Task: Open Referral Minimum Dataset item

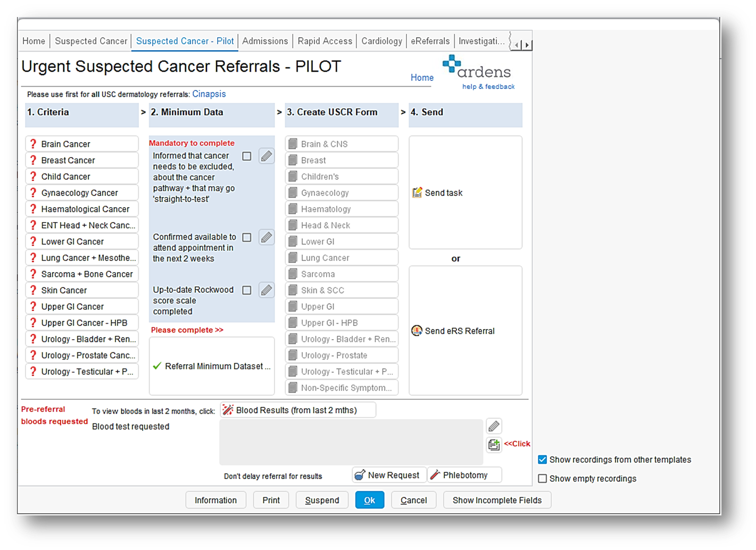Action: pyautogui.click(x=212, y=366)
